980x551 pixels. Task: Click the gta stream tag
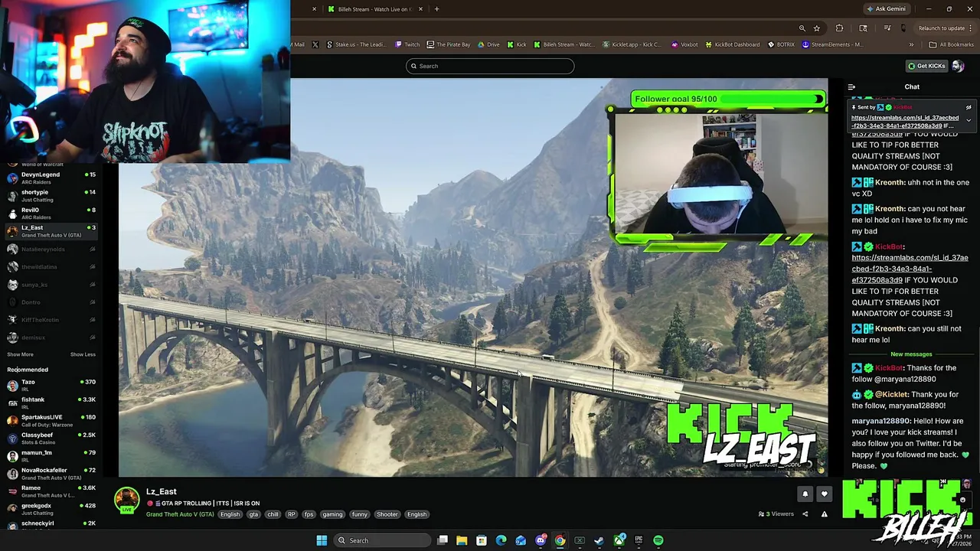tap(253, 514)
